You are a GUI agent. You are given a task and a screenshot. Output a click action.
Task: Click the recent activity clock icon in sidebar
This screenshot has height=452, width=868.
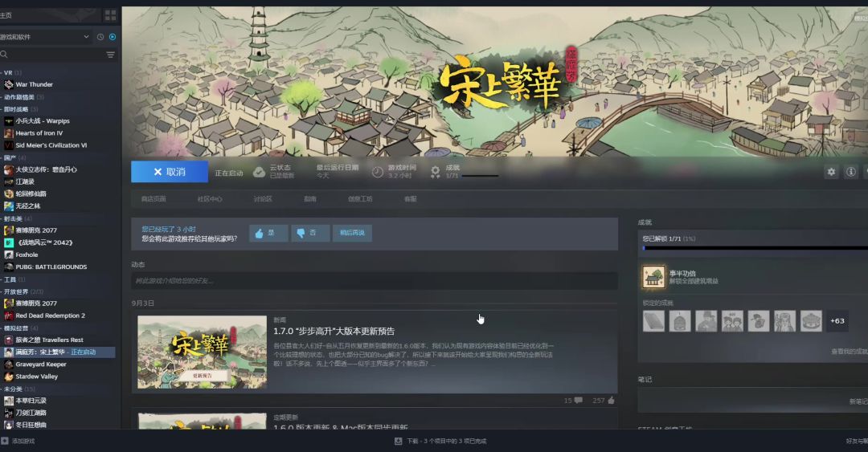click(x=100, y=37)
